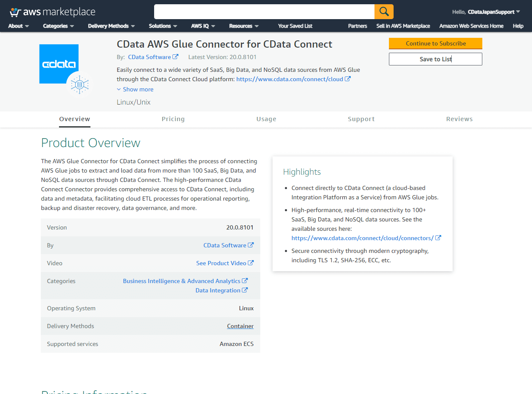Viewport: 532px width, 394px height.
Task: Click the See Product Video external link icon
Action: click(x=251, y=263)
